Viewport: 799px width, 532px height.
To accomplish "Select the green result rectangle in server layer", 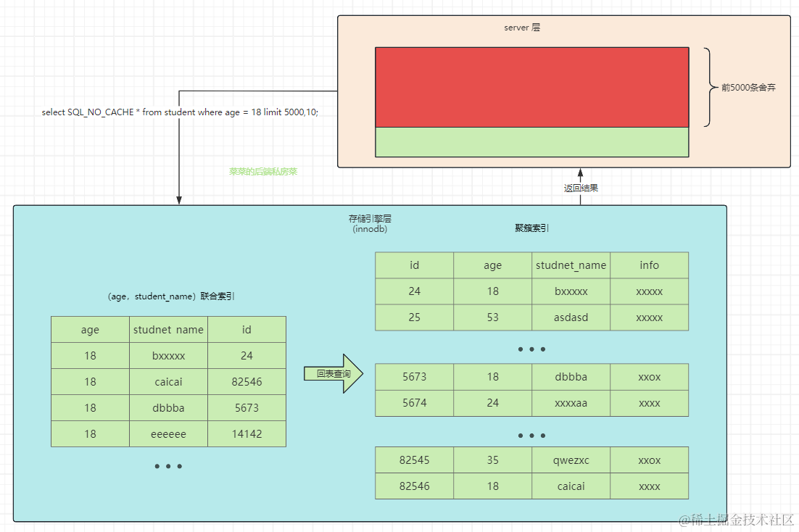I will point(532,141).
